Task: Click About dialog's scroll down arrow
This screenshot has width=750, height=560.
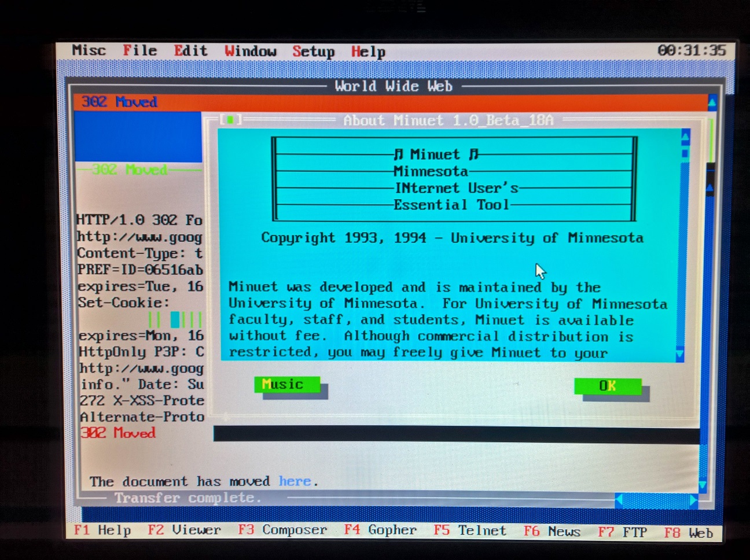Action: [x=679, y=354]
